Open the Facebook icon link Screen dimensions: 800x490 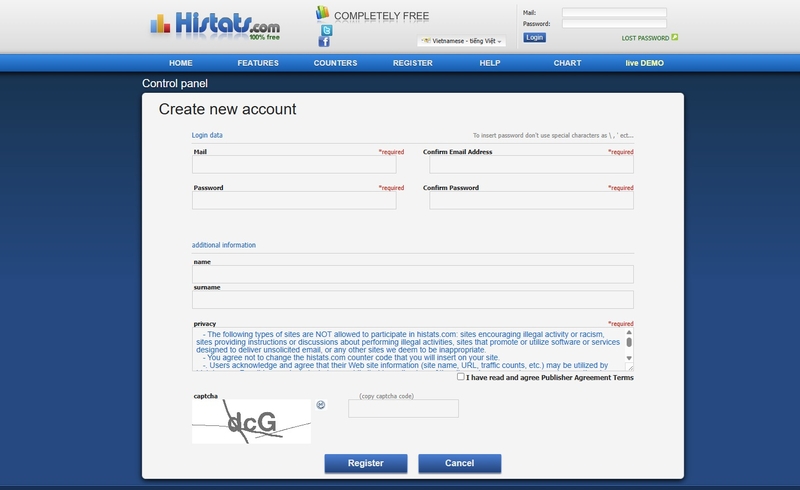(324, 42)
